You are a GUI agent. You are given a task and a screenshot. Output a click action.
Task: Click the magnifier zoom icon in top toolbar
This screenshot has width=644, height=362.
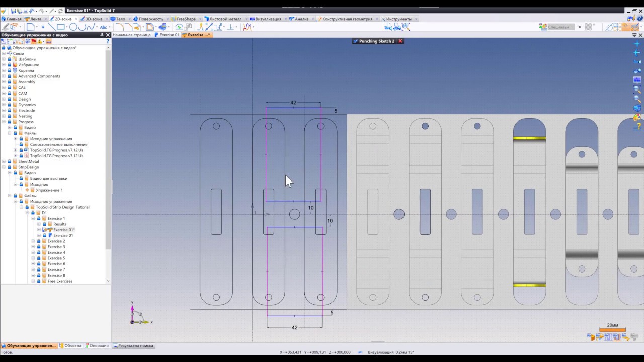coord(406,26)
